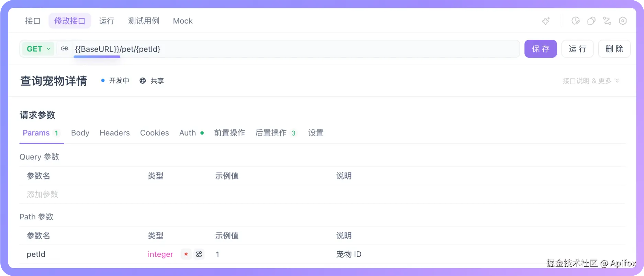Screen dimensions: 644x276
Task: Switch to the Auth tab
Action: [x=191, y=133]
